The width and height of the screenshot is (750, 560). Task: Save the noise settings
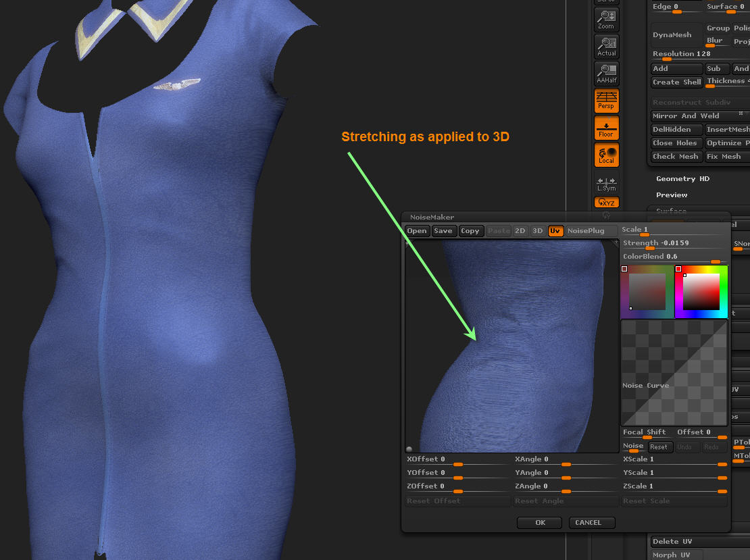click(x=443, y=231)
